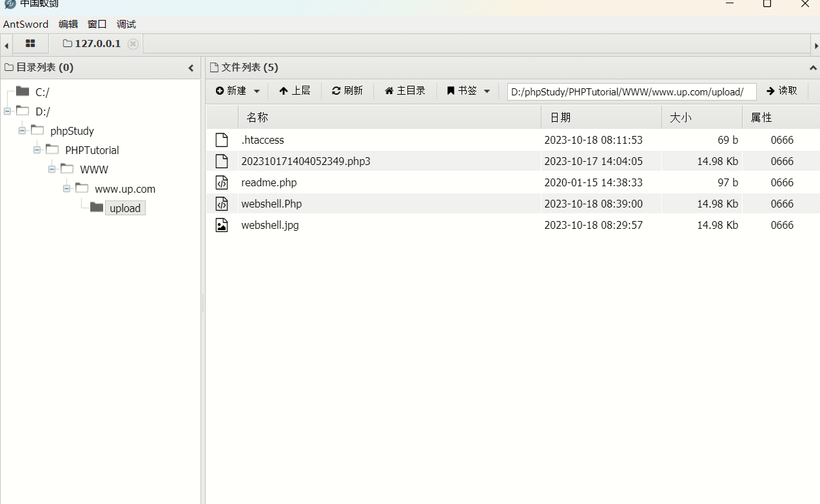Click the 读取 read button
Viewport: 820px width, 504px height.
[x=781, y=91]
